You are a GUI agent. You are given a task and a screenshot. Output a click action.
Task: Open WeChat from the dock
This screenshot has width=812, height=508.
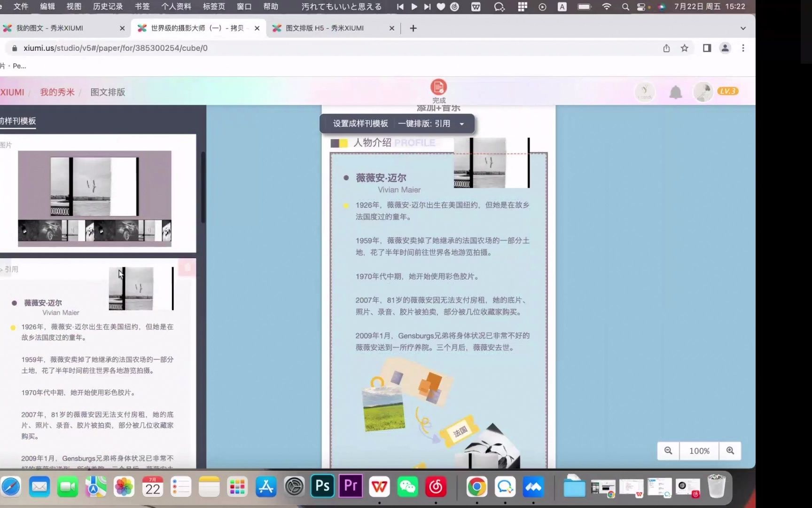pyautogui.click(x=407, y=487)
